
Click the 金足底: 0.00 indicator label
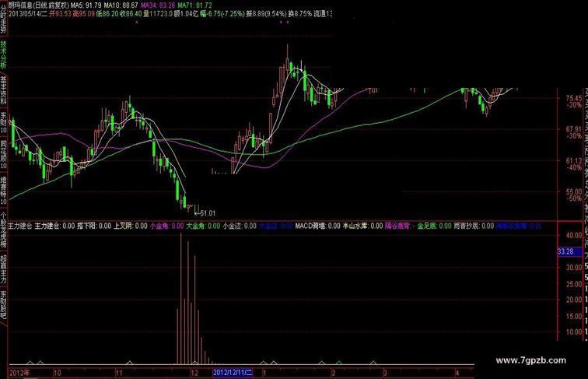(435, 226)
